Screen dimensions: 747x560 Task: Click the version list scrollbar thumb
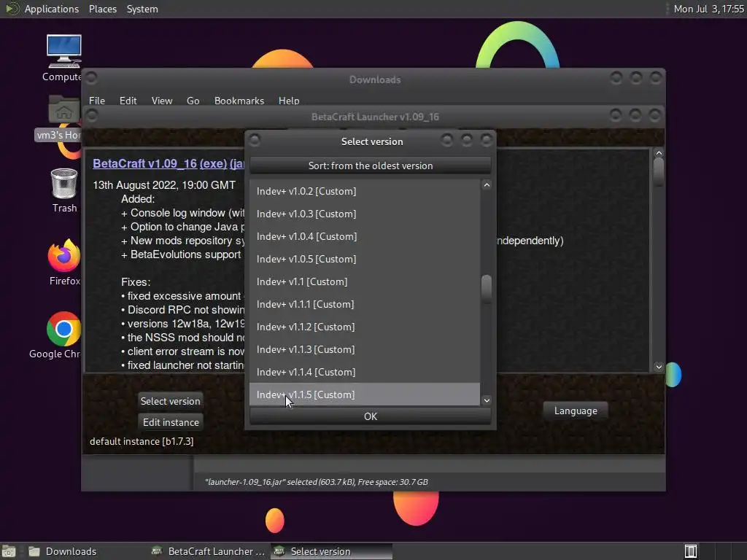[x=487, y=289]
